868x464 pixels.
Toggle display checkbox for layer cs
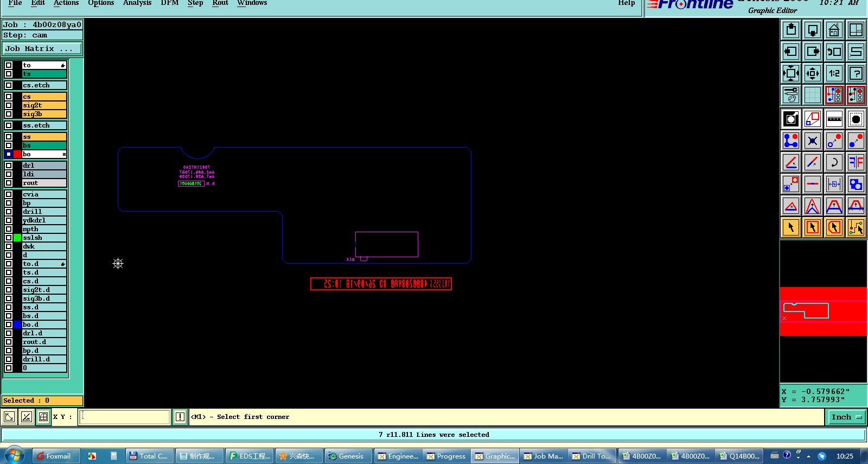[x=9, y=97]
